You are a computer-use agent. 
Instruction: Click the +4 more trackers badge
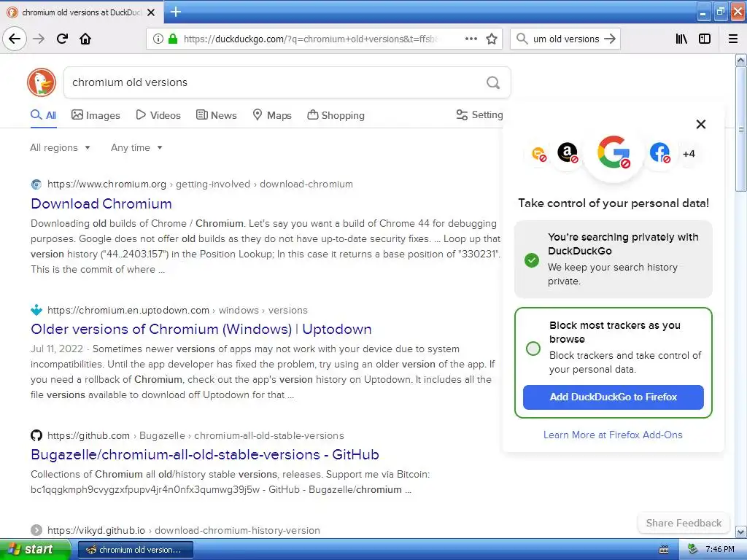[689, 154]
